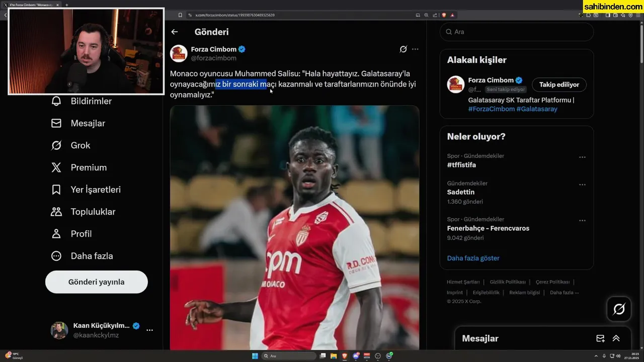Open Fenerbahçe - Ferencvaros trending topic
This screenshot has height=362, width=644.
coord(488,228)
